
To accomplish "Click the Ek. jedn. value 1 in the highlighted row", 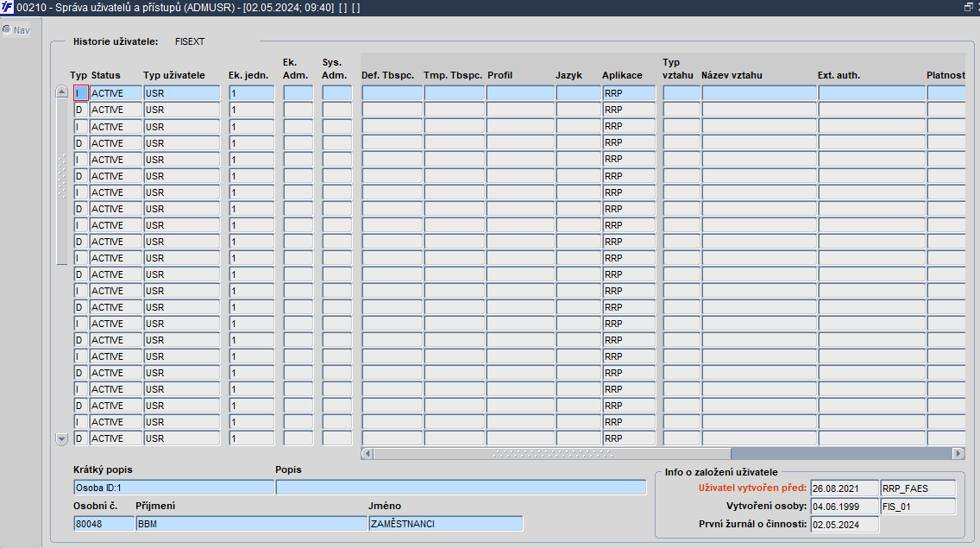I will click(x=251, y=93).
